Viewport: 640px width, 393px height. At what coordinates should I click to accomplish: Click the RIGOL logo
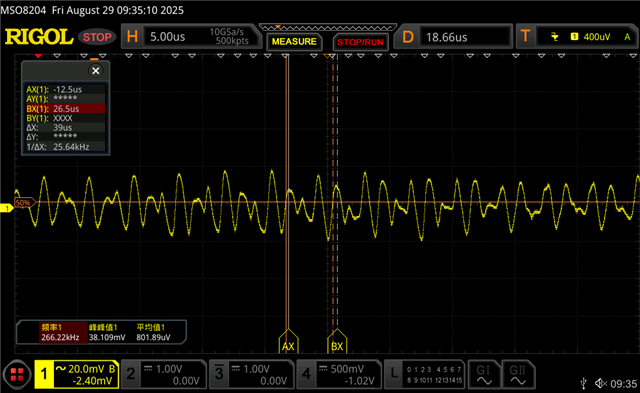tap(39, 37)
